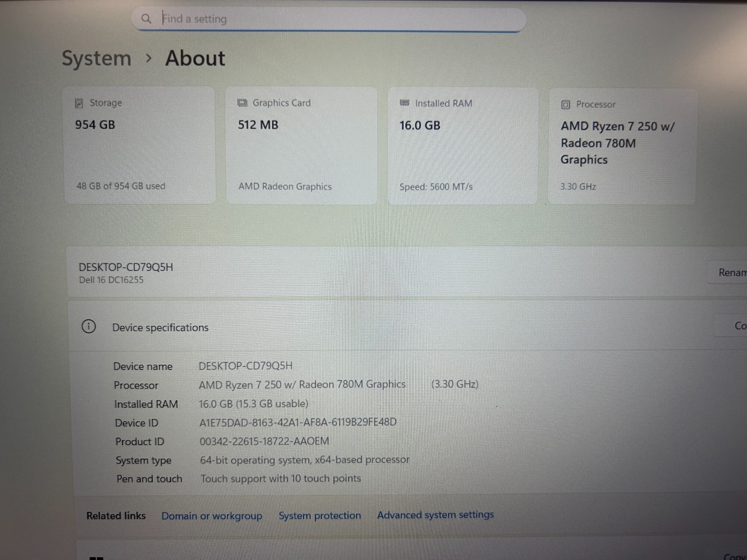Viewport: 747px width, 560px height.
Task: Click the Storage card icon
Action: click(x=79, y=103)
